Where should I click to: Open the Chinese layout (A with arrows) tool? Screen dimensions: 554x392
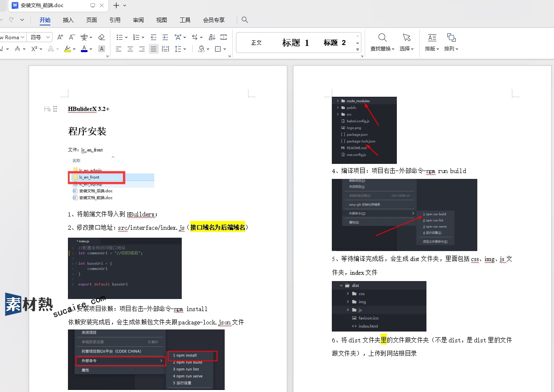(178, 37)
